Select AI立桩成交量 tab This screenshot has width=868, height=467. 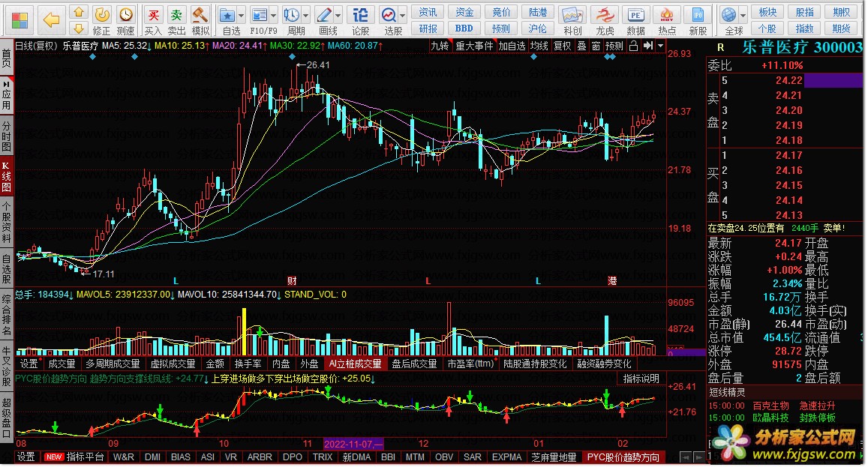pos(356,364)
